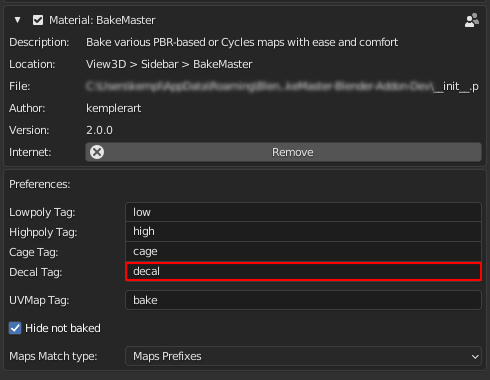
Task: Click the Decal Tag: label
Action: pyautogui.click(x=36, y=272)
